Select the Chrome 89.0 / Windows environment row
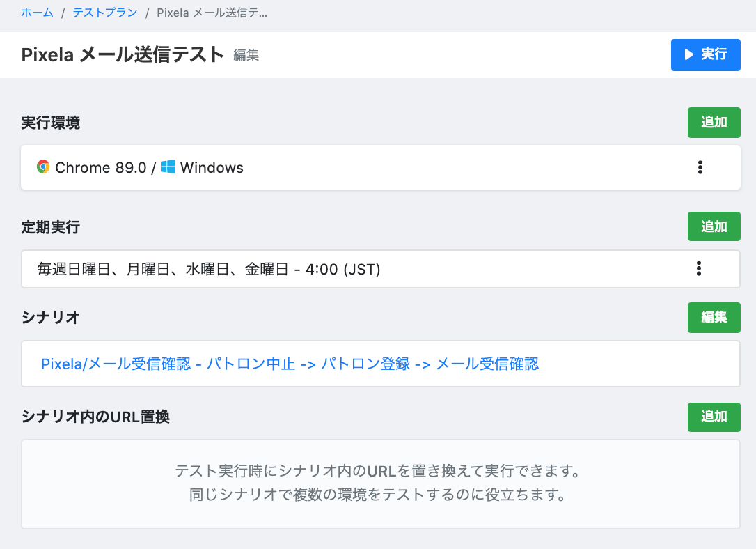The height and width of the screenshot is (549, 756). 348,167
